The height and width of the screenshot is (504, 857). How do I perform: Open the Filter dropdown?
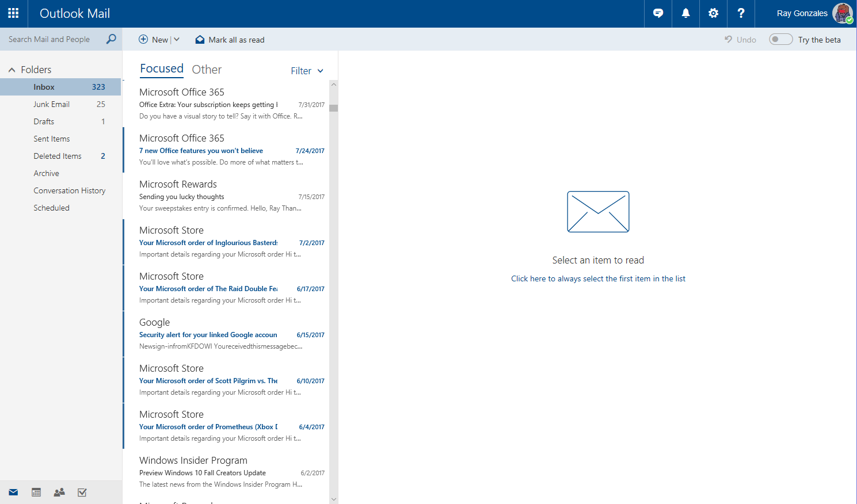tap(307, 71)
